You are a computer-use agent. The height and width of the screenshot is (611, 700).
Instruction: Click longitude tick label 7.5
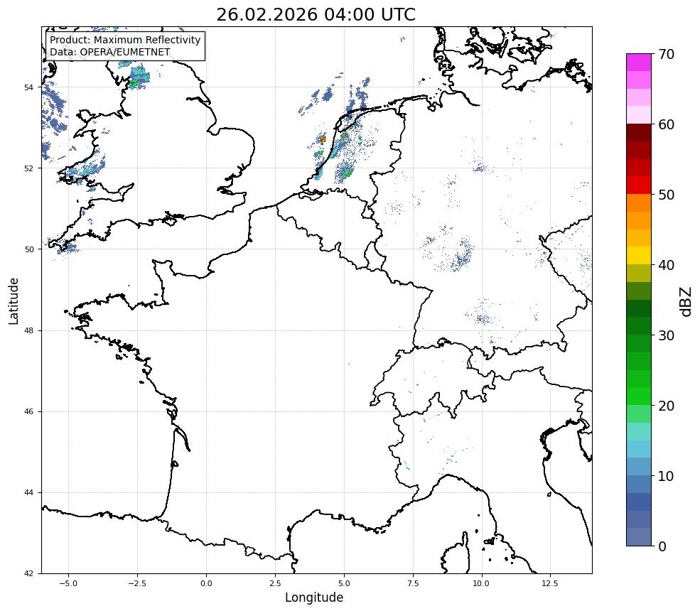[x=413, y=583]
